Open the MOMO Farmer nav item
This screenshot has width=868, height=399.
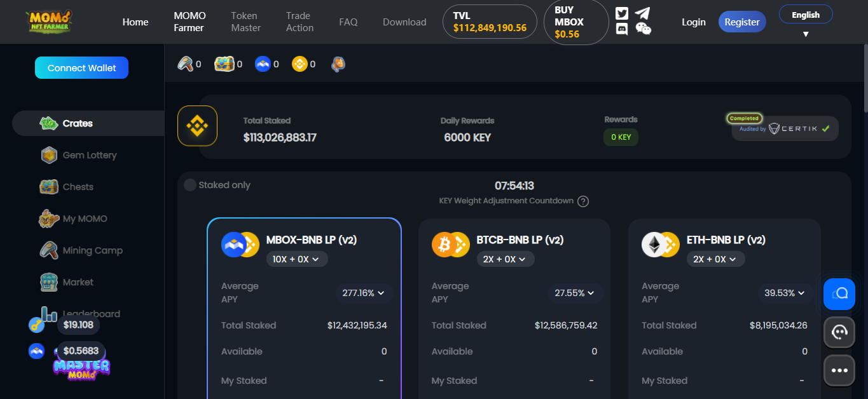tap(189, 22)
